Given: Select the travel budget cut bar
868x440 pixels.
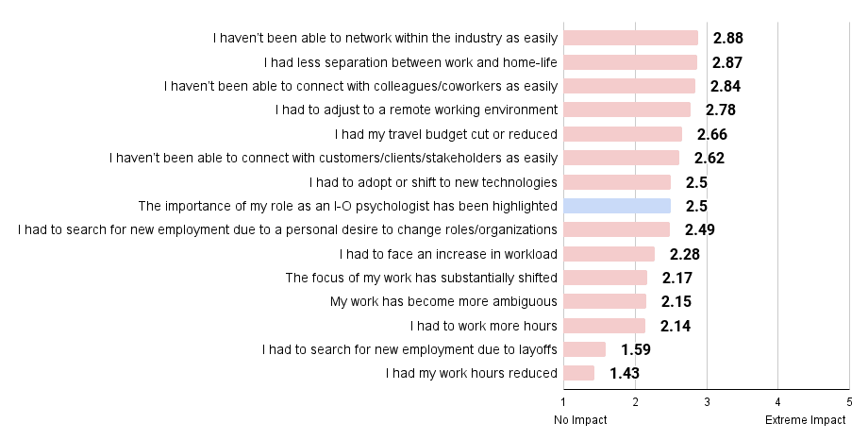Looking at the screenshot, I should coord(623,134).
